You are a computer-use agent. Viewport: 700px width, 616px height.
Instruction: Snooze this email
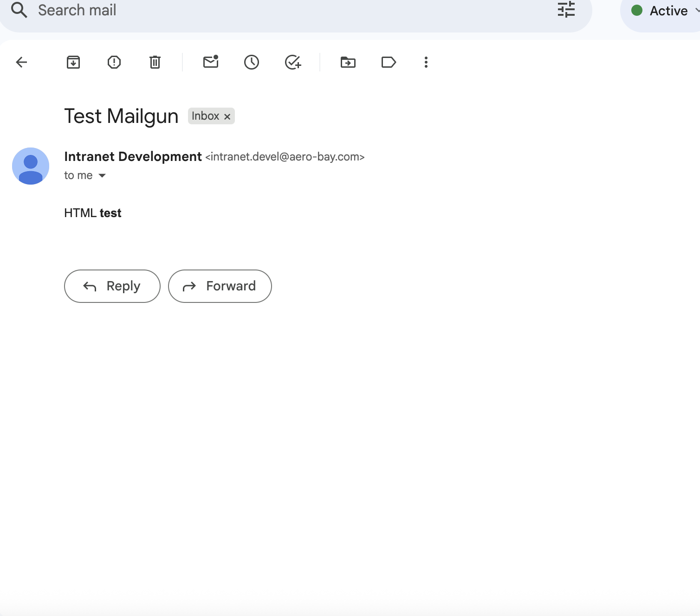click(252, 62)
